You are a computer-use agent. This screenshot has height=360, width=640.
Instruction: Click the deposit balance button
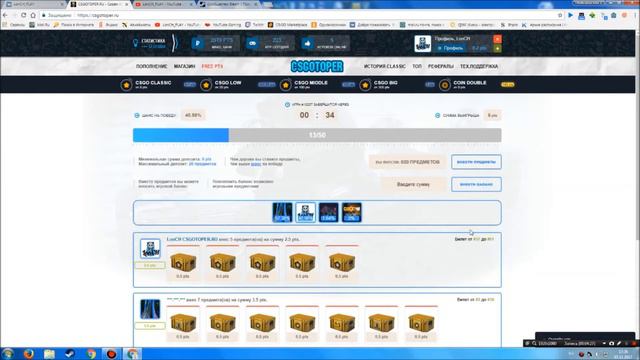[476, 184]
